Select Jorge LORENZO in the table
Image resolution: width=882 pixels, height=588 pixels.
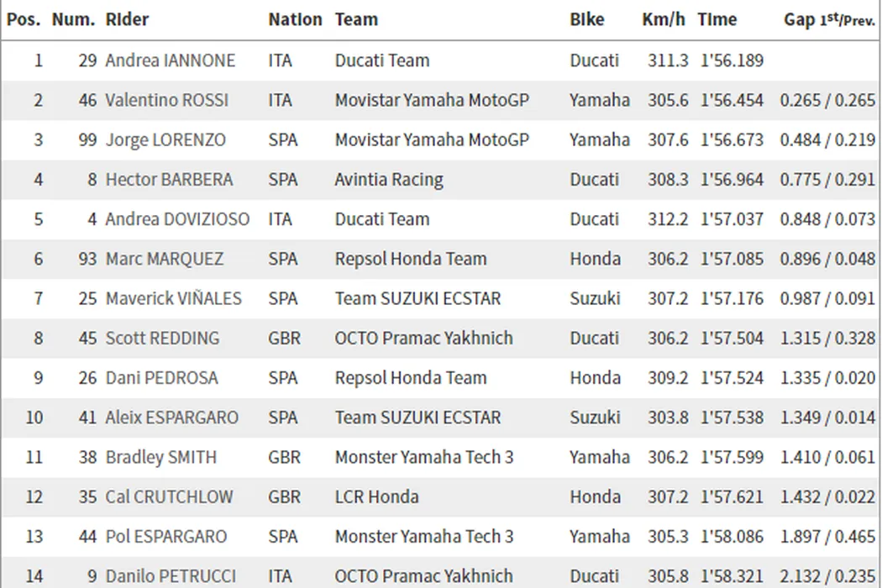tap(165, 139)
